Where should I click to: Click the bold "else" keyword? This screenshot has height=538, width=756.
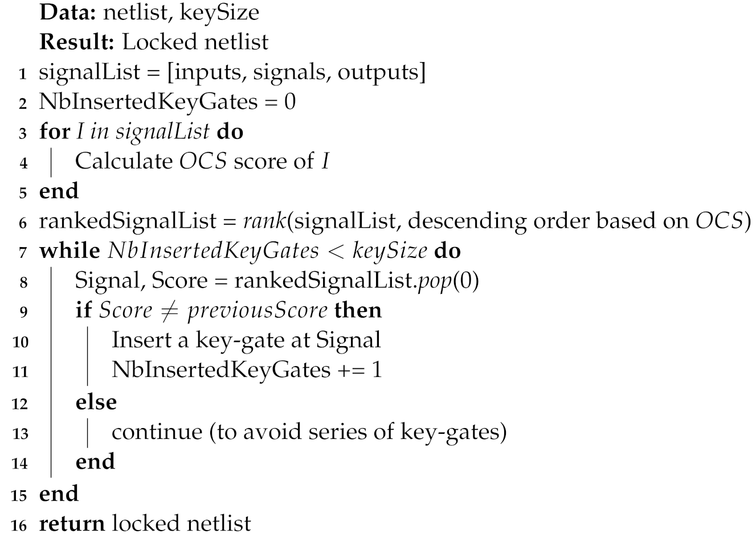(96, 402)
